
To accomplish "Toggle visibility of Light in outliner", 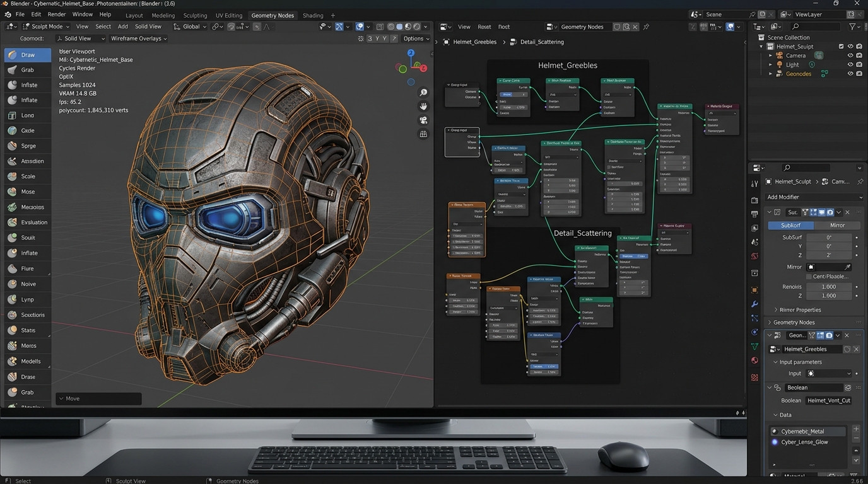I will click(x=850, y=64).
